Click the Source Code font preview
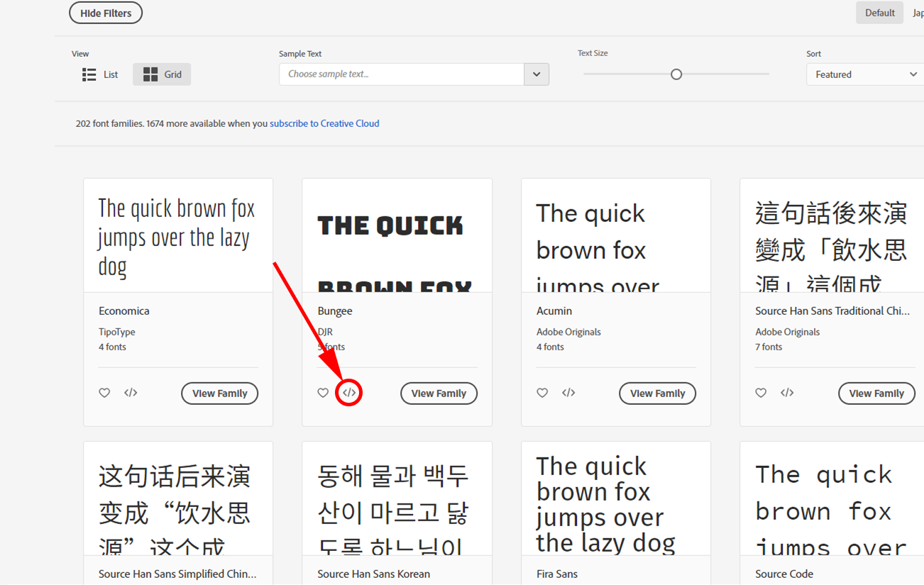The image size is (924, 585). coord(832,499)
